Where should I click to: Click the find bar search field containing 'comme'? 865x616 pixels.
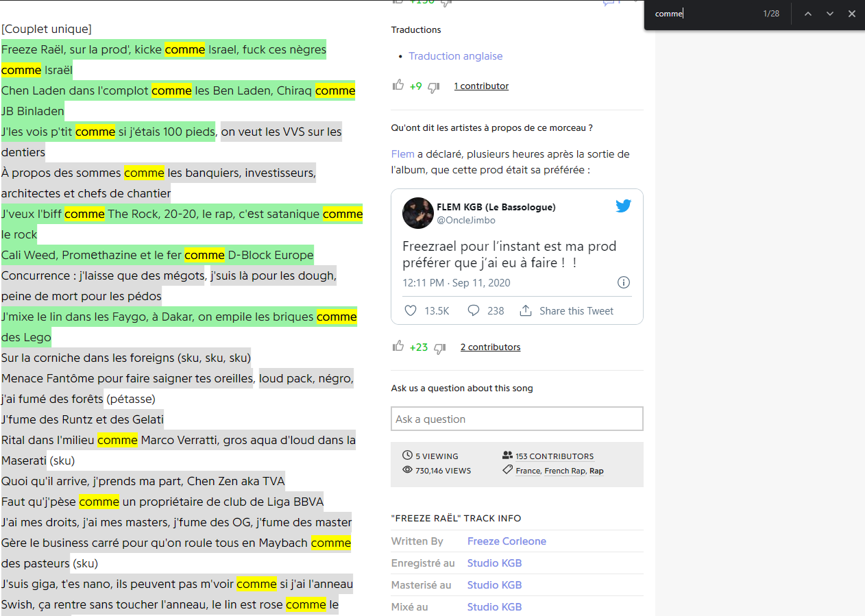(x=703, y=14)
